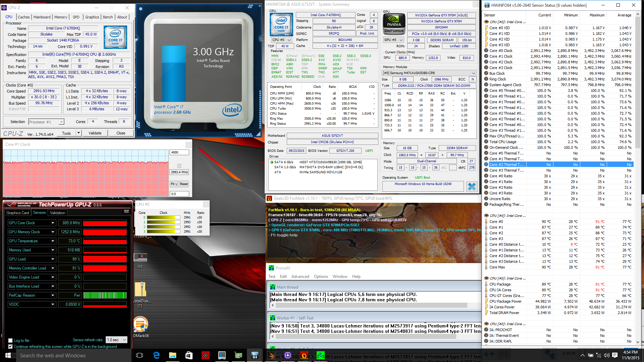The height and width of the screenshot is (362, 644).
Task: Open the Test menu in Prime95
Action: pos(272,277)
